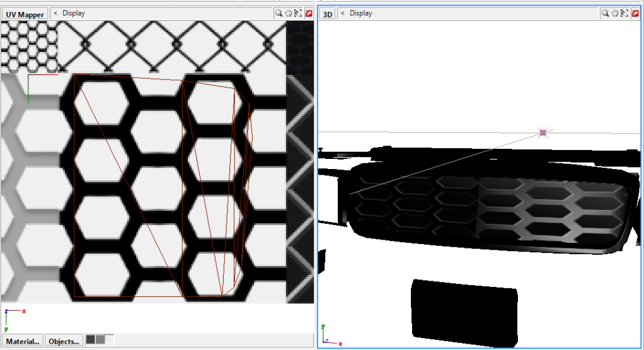Select the medium gray background swatch
The height and width of the screenshot is (350, 644).
pos(100,340)
